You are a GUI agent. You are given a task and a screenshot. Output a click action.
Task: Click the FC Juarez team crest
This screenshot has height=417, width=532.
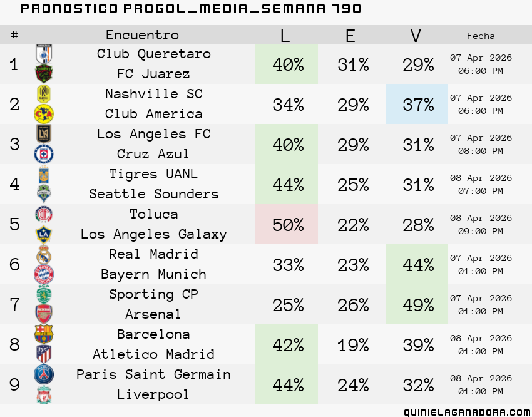(x=44, y=74)
